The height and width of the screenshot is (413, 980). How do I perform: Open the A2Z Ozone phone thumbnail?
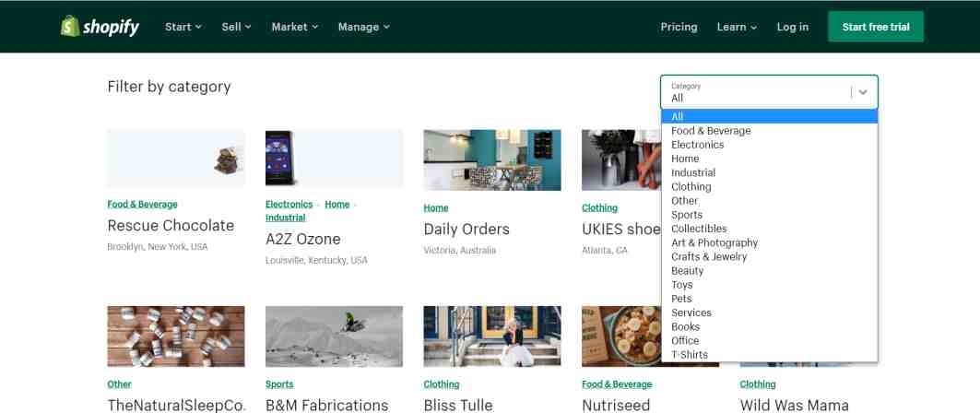(x=335, y=158)
